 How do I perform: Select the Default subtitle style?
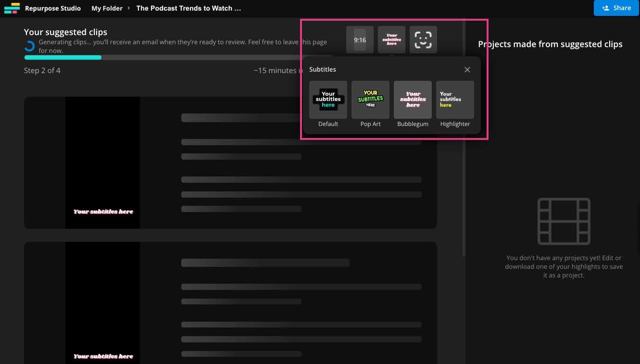pyautogui.click(x=328, y=100)
